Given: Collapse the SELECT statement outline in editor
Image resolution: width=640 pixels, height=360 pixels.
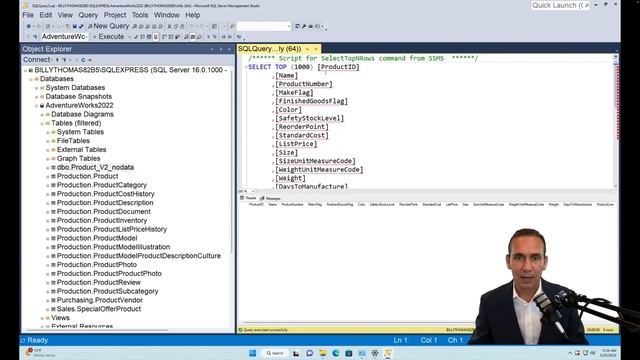Looking at the screenshot, I should pos(246,67).
